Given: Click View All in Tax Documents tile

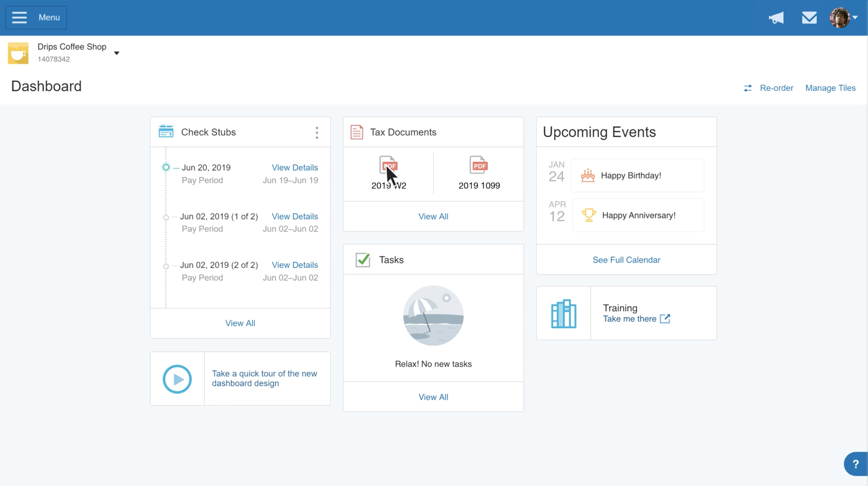Looking at the screenshot, I should [x=433, y=216].
